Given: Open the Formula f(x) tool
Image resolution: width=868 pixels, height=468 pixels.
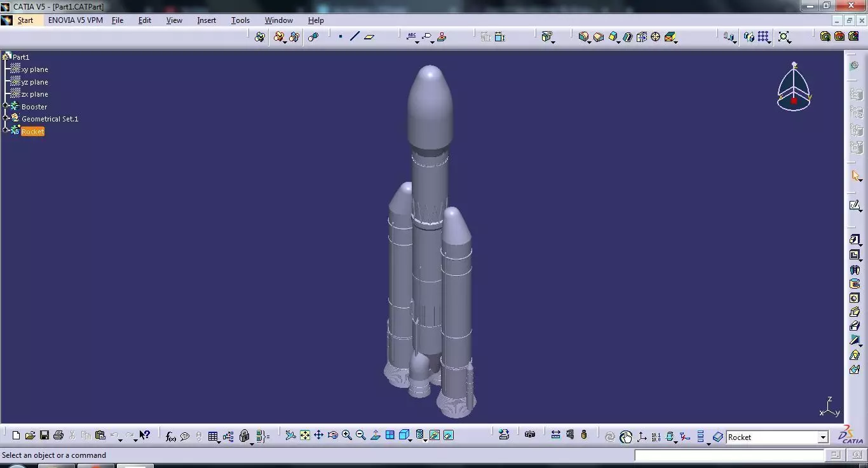Looking at the screenshot, I should coord(170,436).
